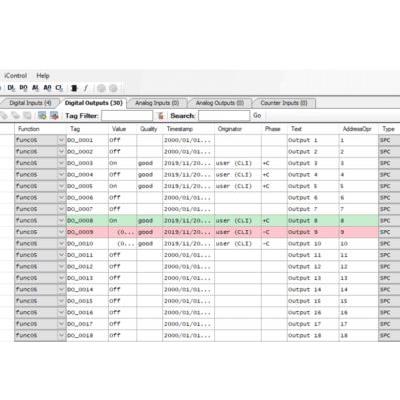Click the Go button next to Search
The width and height of the screenshot is (400, 400).
(257, 116)
